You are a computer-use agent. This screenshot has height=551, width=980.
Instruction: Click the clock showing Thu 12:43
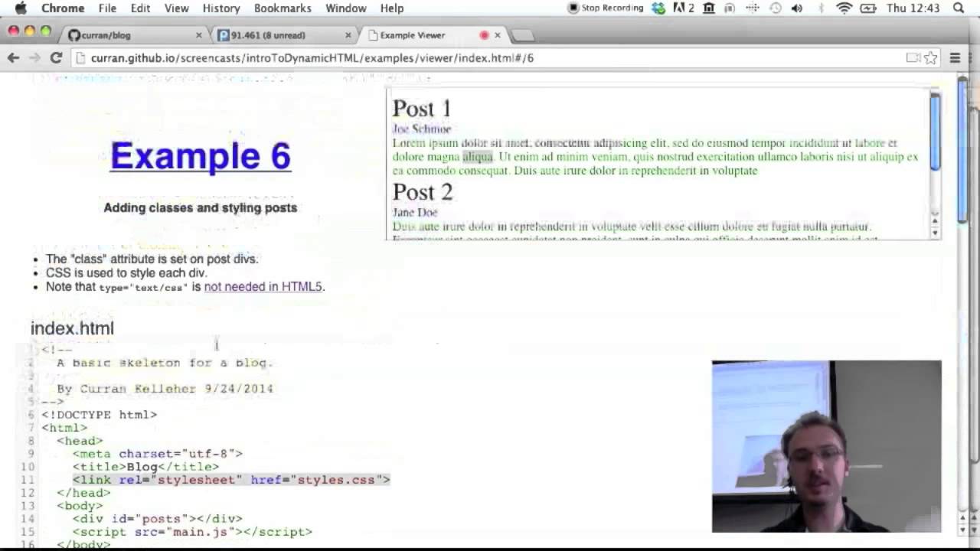(913, 8)
